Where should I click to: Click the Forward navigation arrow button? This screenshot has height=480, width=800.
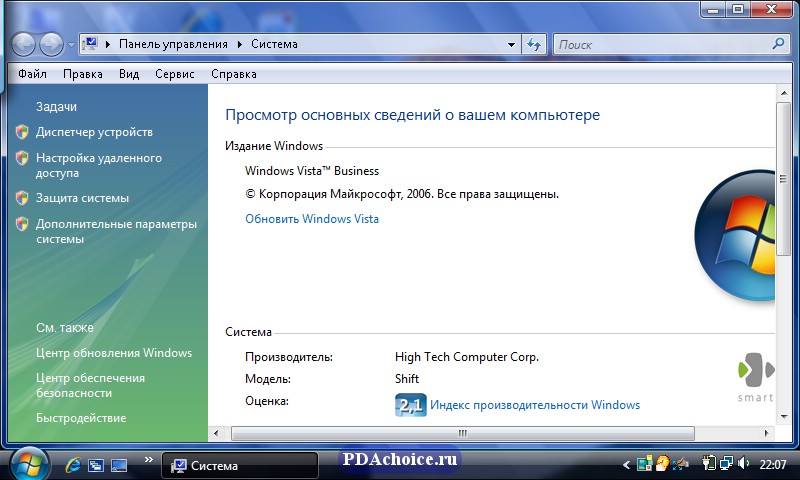point(51,44)
